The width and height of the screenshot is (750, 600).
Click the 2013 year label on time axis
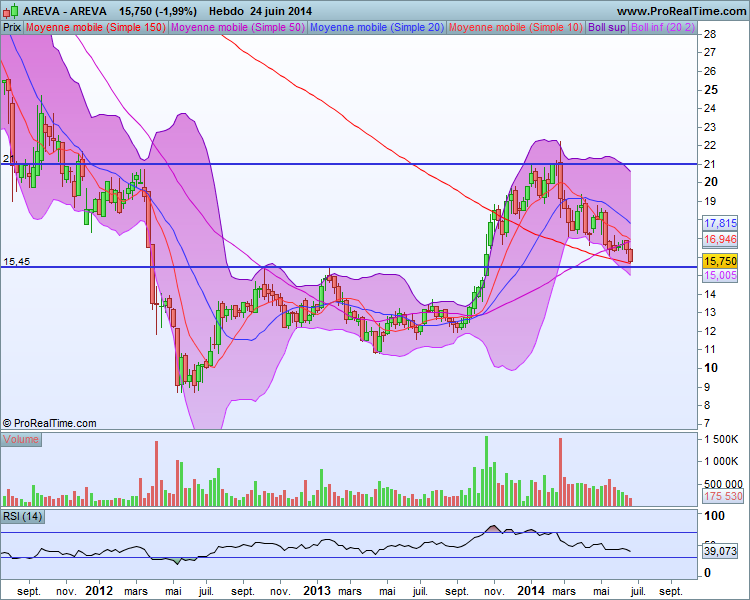[x=317, y=591]
